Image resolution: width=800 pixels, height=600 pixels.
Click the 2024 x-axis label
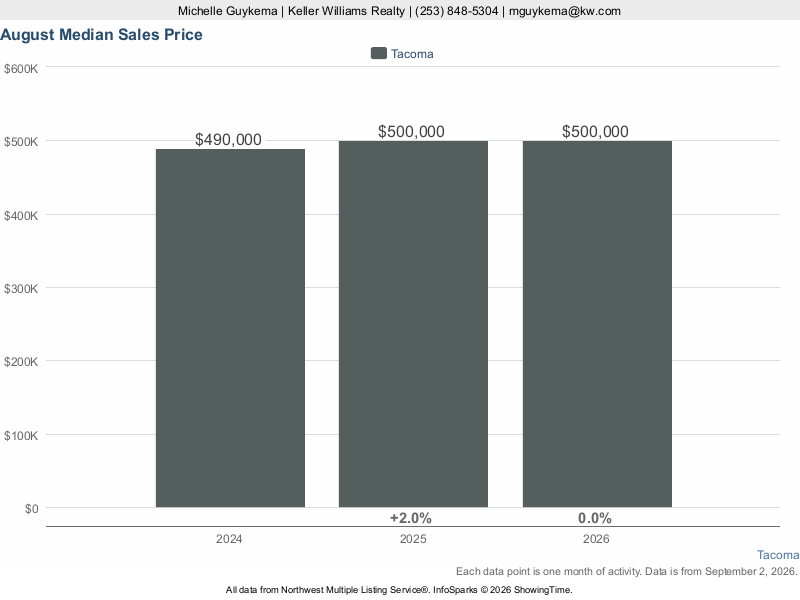(x=229, y=539)
